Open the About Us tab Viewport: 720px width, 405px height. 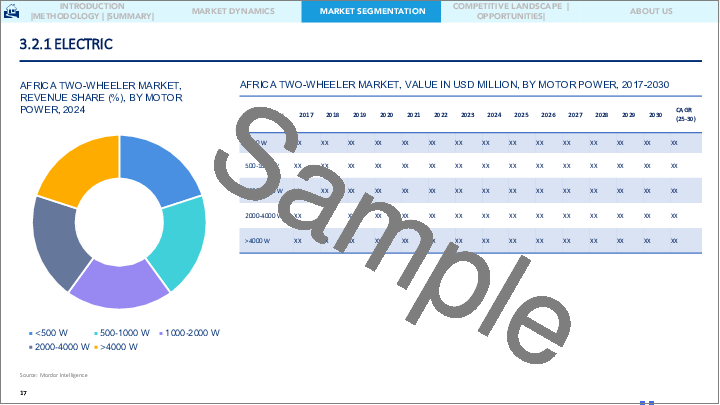650,11
